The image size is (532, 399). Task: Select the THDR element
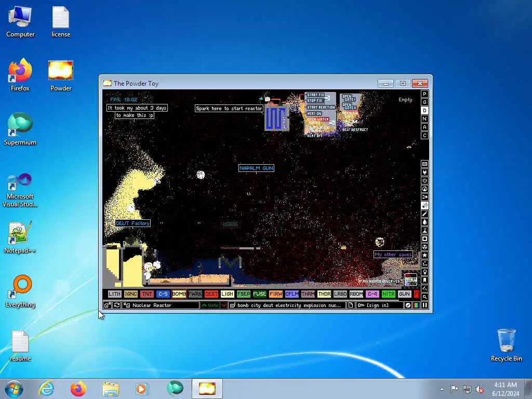[x=324, y=294]
